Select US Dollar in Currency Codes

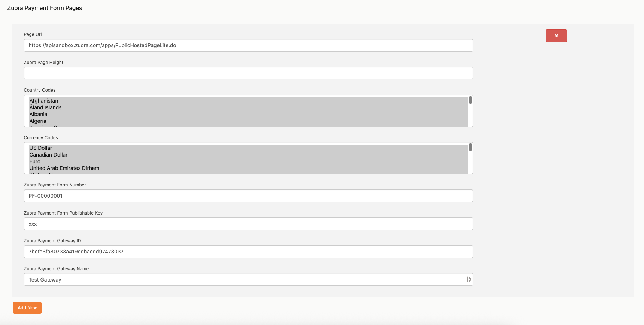pyautogui.click(x=41, y=148)
